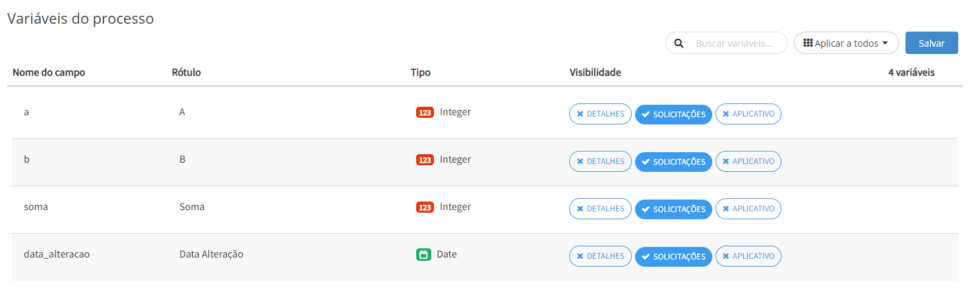Click the Rótulo column header

click(x=186, y=72)
